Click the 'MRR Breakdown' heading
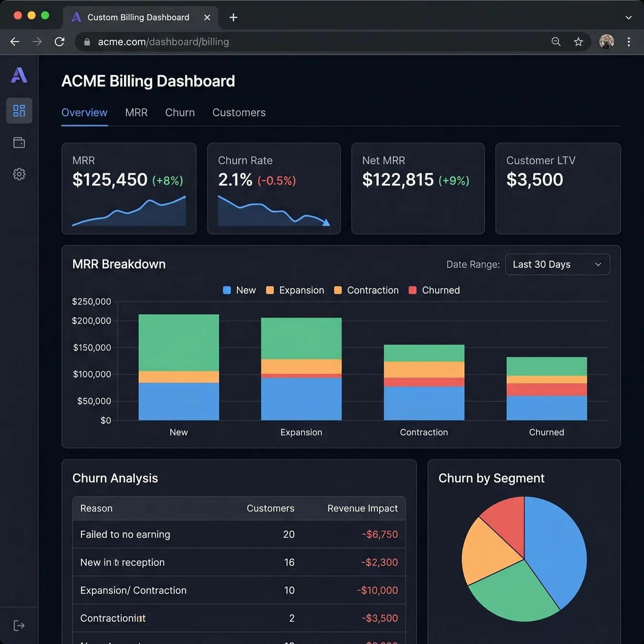The width and height of the screenshot is (644, 644). (119, 264)
